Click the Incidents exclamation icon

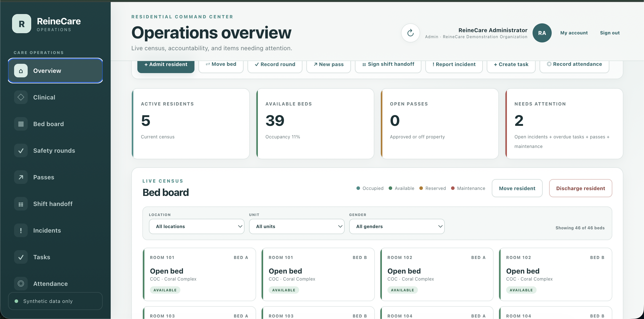click(x=21, y=230)
